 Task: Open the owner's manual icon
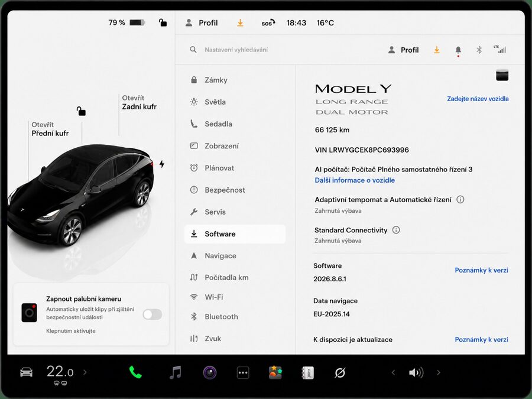pos(308,372)
